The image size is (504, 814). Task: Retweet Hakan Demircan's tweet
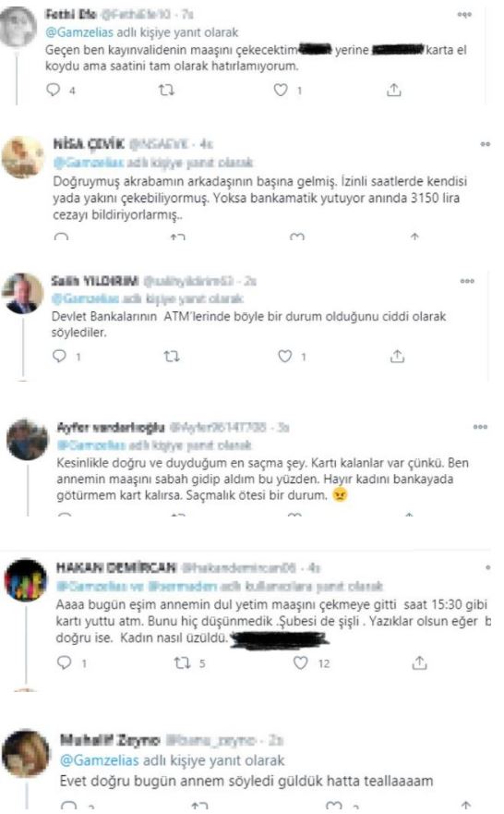[x=182, y=662]
